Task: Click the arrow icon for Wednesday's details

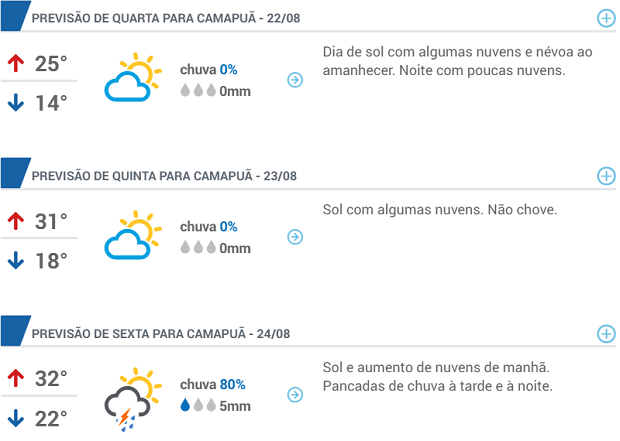Action: point(294,79)
